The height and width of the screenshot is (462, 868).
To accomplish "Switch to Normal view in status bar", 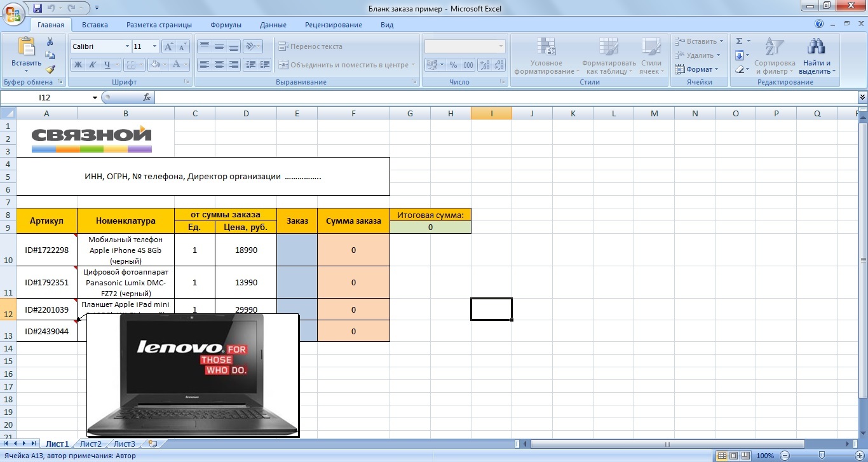I will [722, 456].
